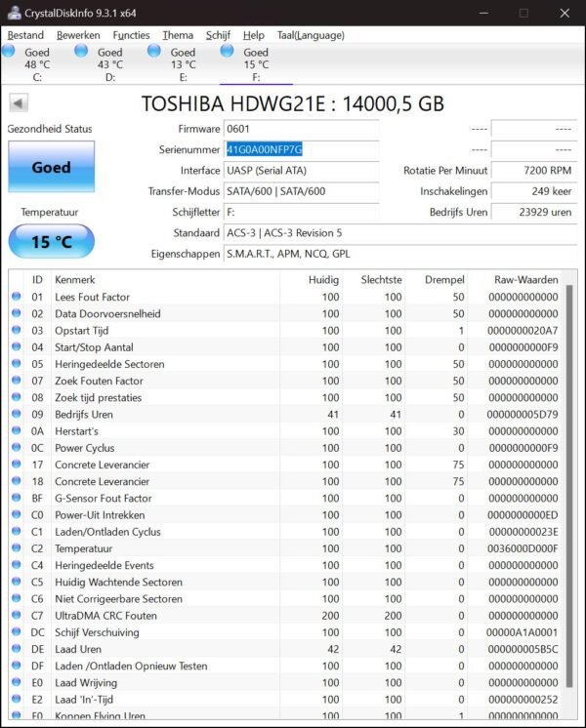
Task: Click the SMART table vertical scrollbar
Action: click(569, 487)
